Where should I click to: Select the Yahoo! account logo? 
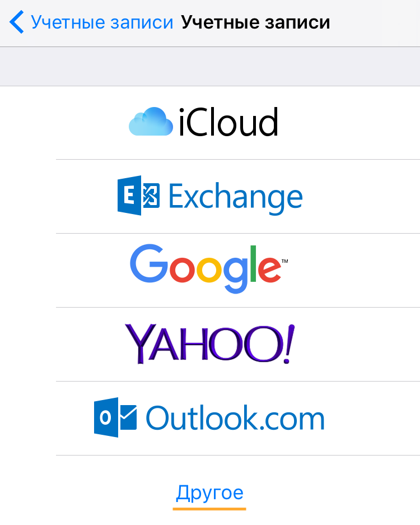click(210, 344)
